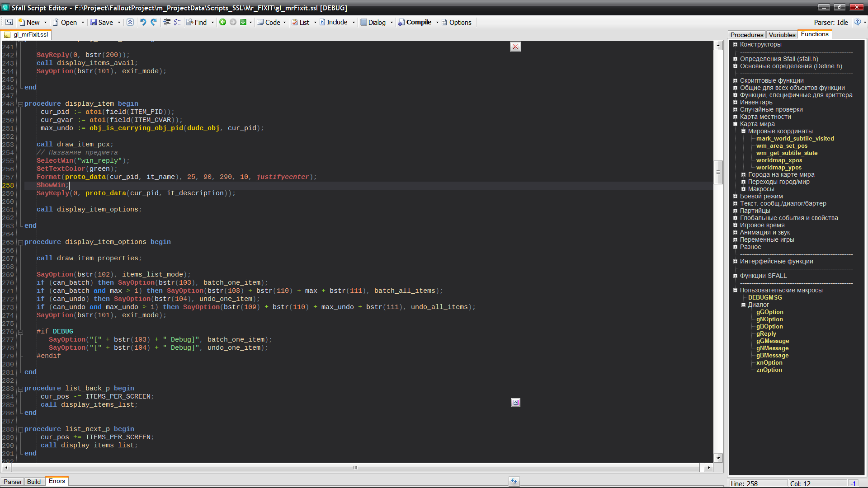Click the blue refresh icon in status bar
Viewport: 868px width, 488px height.
point(514,482)
